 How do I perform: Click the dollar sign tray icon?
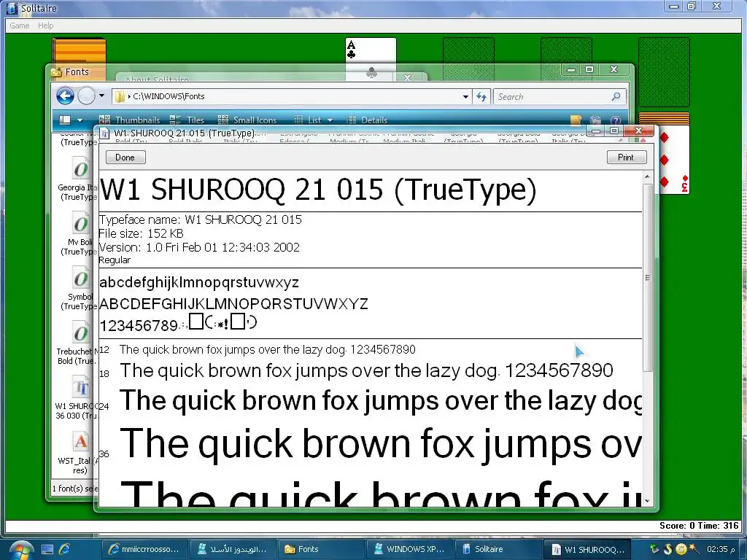(667, 549)
